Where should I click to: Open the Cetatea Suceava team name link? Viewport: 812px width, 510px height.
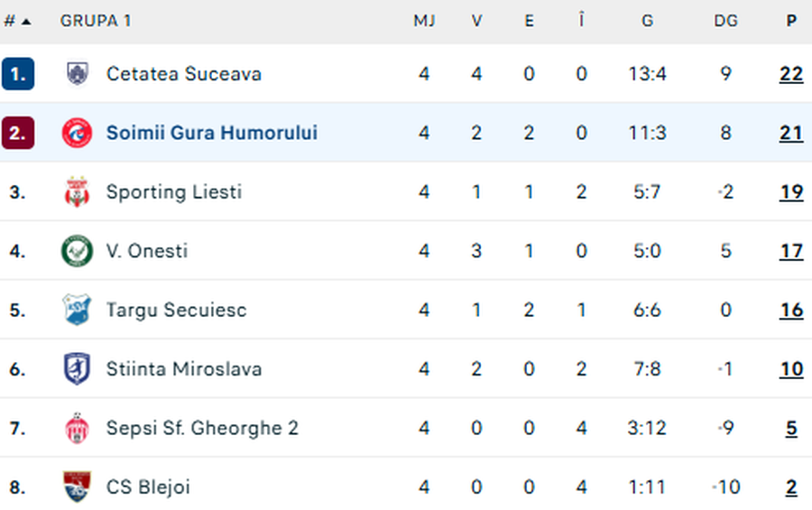click(x=184, y=74)
